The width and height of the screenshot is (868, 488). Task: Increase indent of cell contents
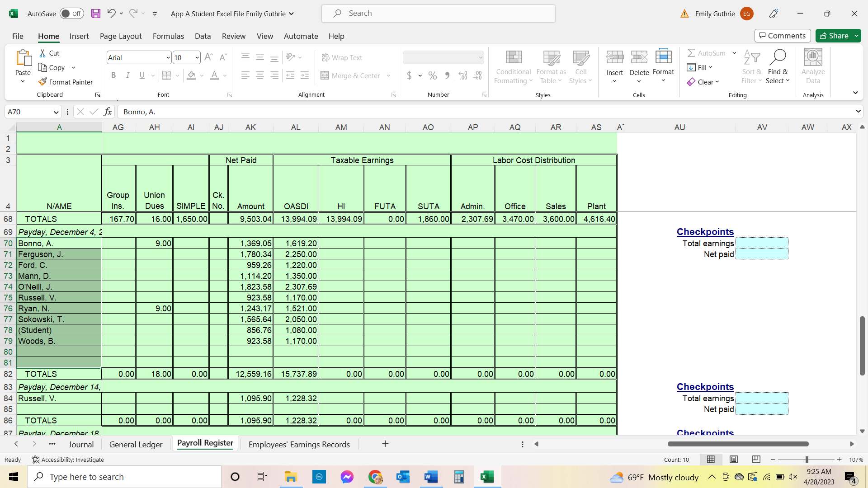point(305,76)
